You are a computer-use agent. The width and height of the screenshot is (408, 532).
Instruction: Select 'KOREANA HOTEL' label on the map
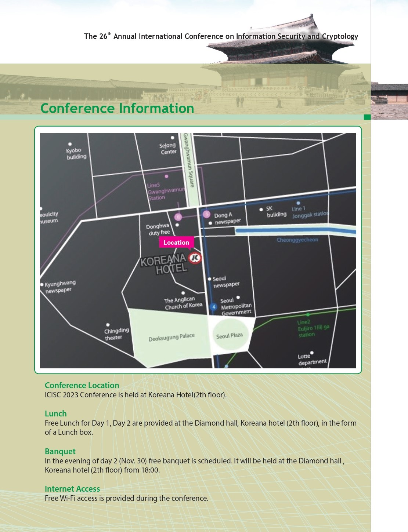[x=164, y=264]
